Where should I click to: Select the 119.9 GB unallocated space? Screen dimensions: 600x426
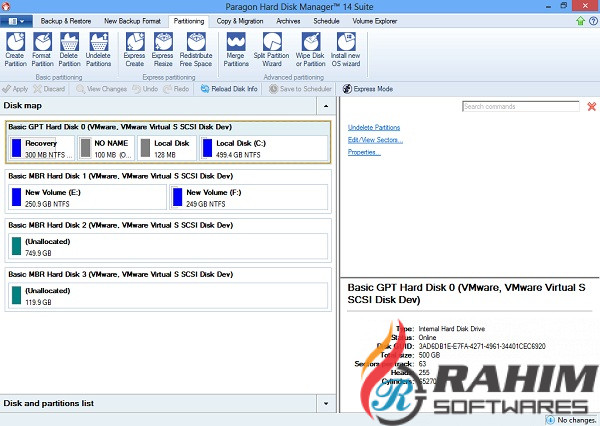point(168,296)
